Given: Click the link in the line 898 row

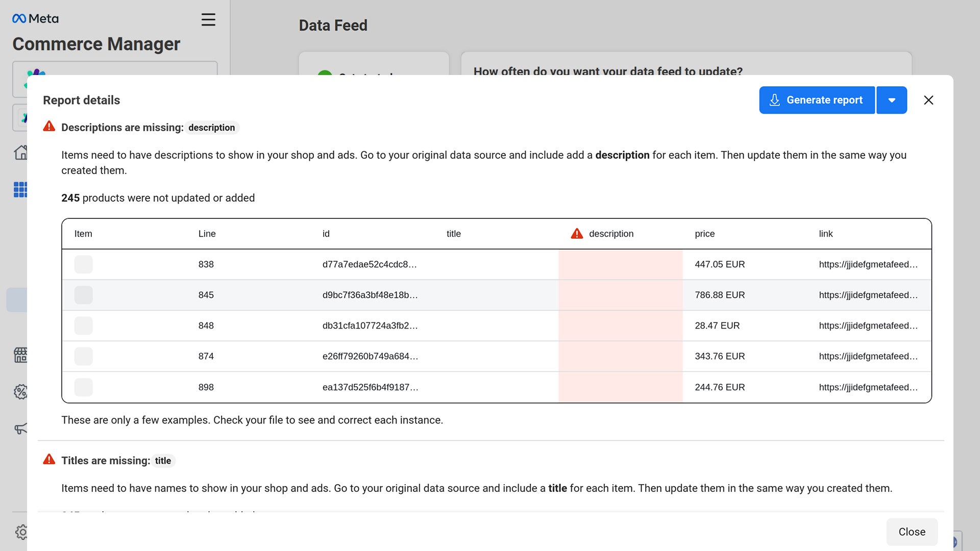Looking at the screenshot, I should (868, 387).
